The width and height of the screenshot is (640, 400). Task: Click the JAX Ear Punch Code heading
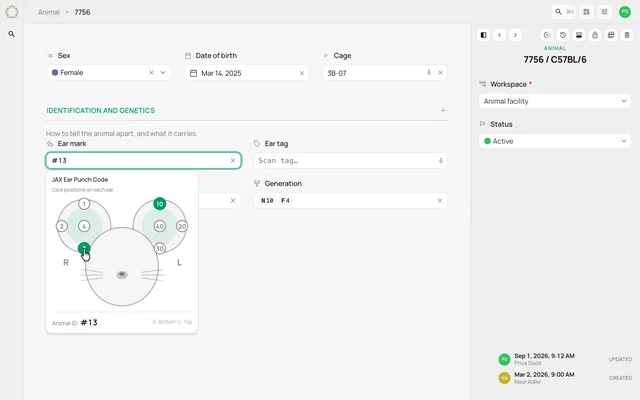(80, 180)
